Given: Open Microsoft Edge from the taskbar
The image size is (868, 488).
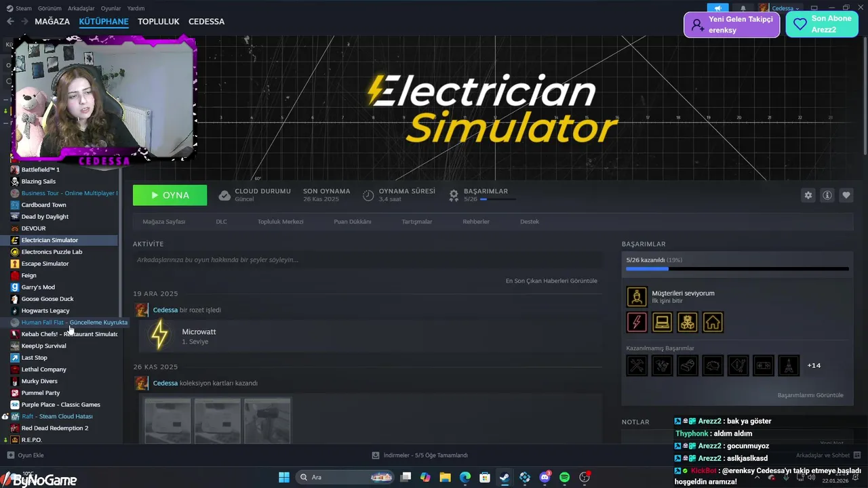Looking at the screenshot, I should pos(465,477).
